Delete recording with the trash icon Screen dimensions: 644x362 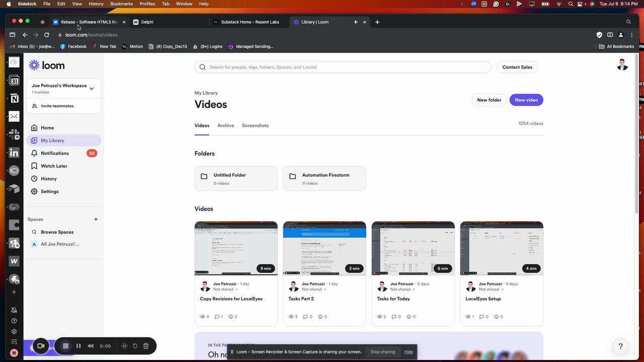point(146,346)
